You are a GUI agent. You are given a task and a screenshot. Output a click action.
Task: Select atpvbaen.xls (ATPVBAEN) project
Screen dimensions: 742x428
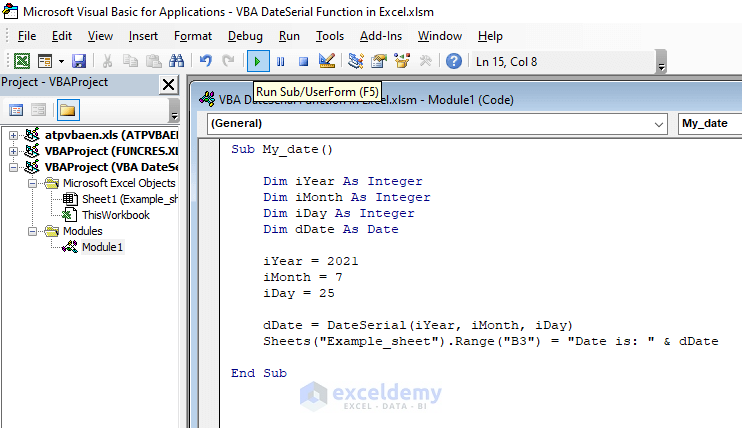[111, 135]
